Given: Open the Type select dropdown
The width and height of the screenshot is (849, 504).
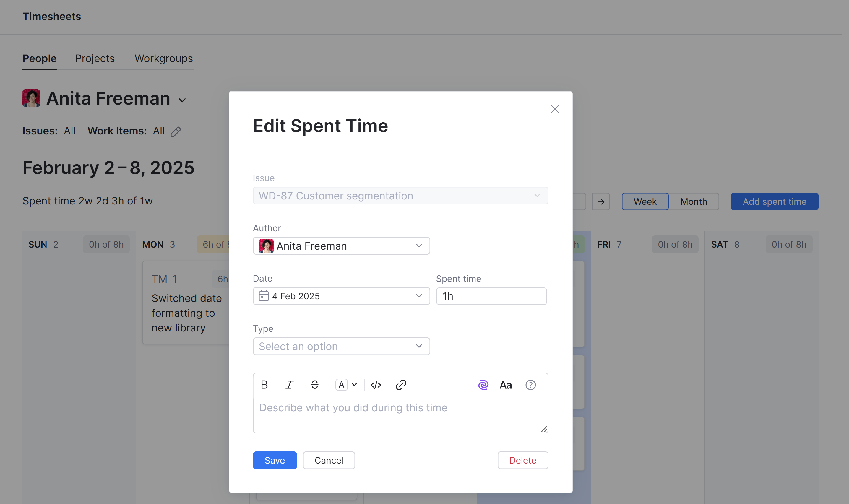Looking at the screenshot, I should point(341,346).
